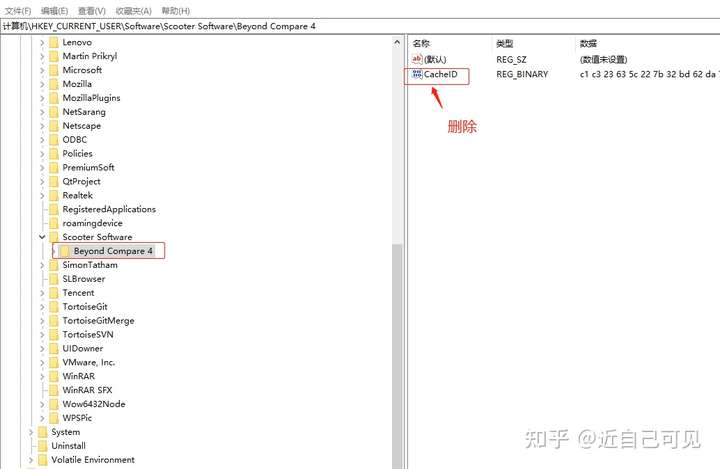This screenshot has width=720, height=469.
Task: Click the (数值未设置) data cell
Action: click(603, 60)
